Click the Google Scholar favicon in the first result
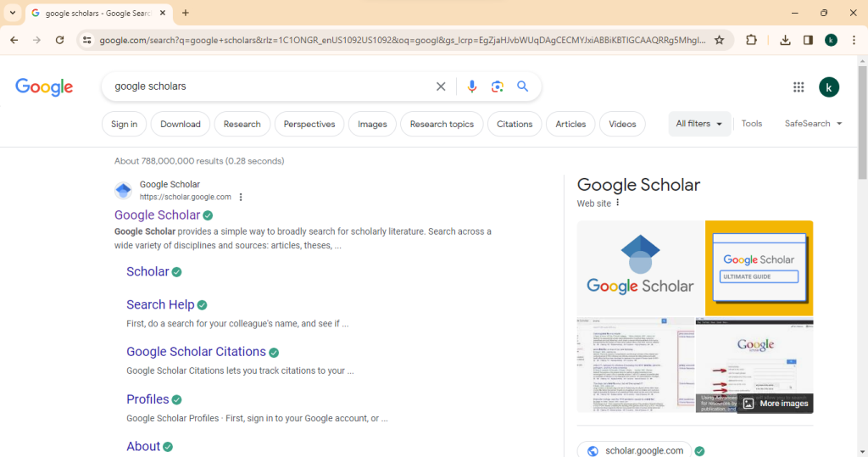This screenshot has width=868, height=457. click(123, 191)
